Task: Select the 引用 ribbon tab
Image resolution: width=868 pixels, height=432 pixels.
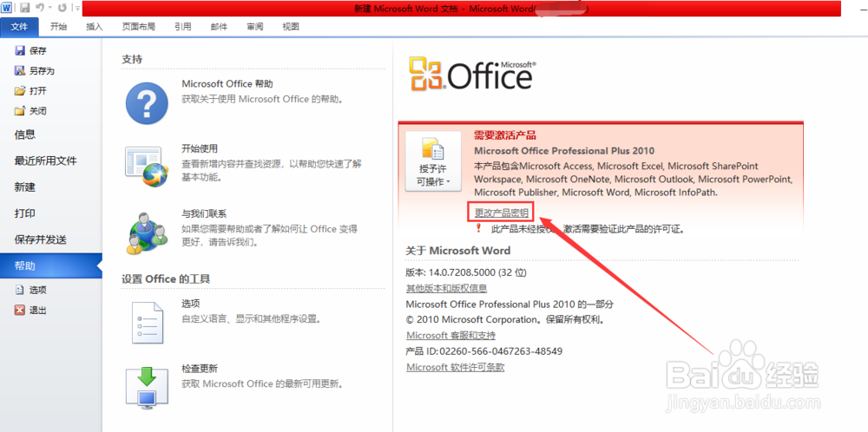Action: (x=182, y=27)
